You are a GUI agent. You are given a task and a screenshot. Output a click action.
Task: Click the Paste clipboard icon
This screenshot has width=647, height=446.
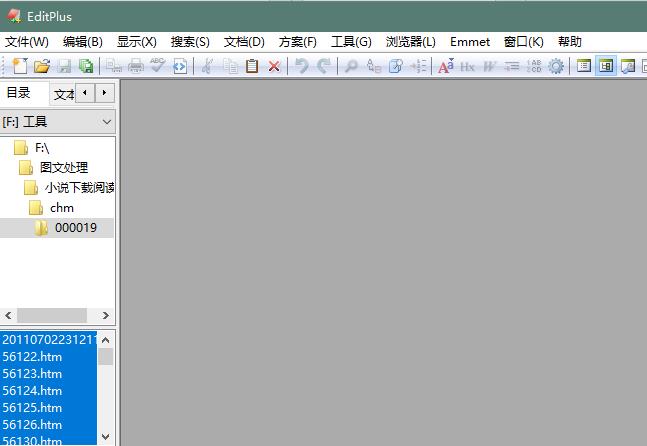[252, 66]
